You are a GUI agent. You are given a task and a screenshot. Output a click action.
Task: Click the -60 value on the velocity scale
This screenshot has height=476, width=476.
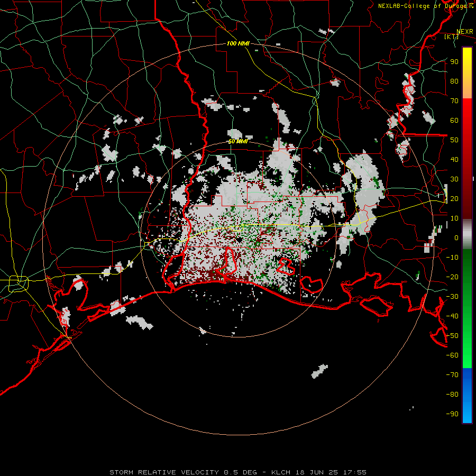tap(452, 355)
